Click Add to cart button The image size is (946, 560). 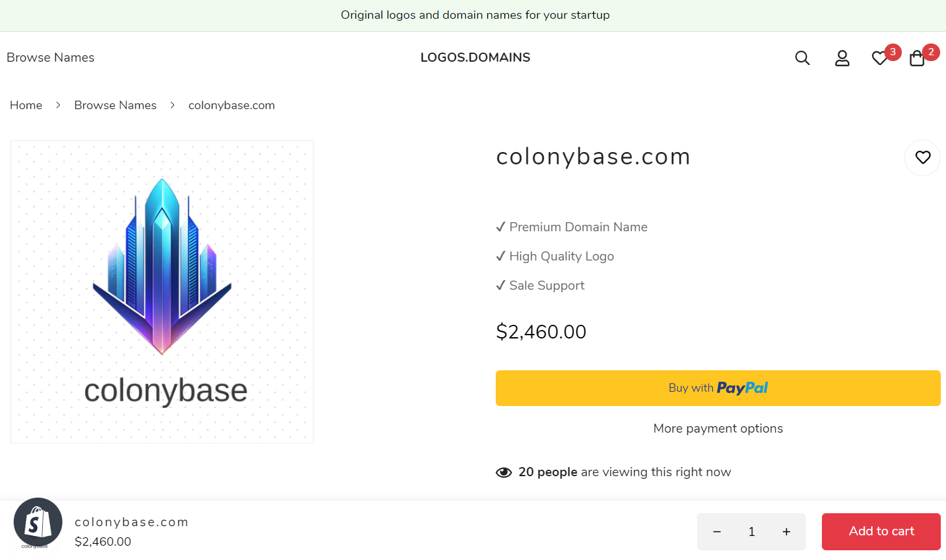click(881, 531)
